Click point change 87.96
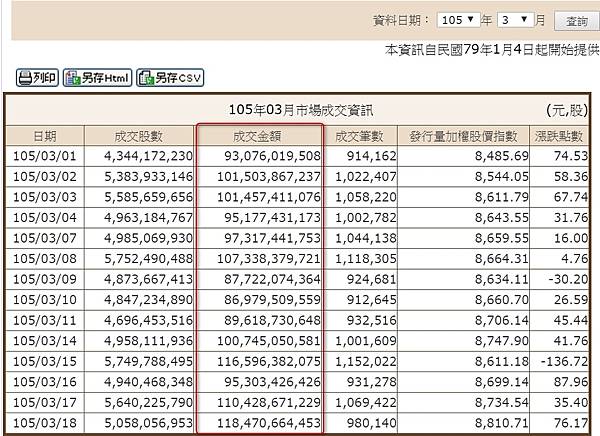The image size is (600, 436). pyautogui.click(x=571, y=382)
